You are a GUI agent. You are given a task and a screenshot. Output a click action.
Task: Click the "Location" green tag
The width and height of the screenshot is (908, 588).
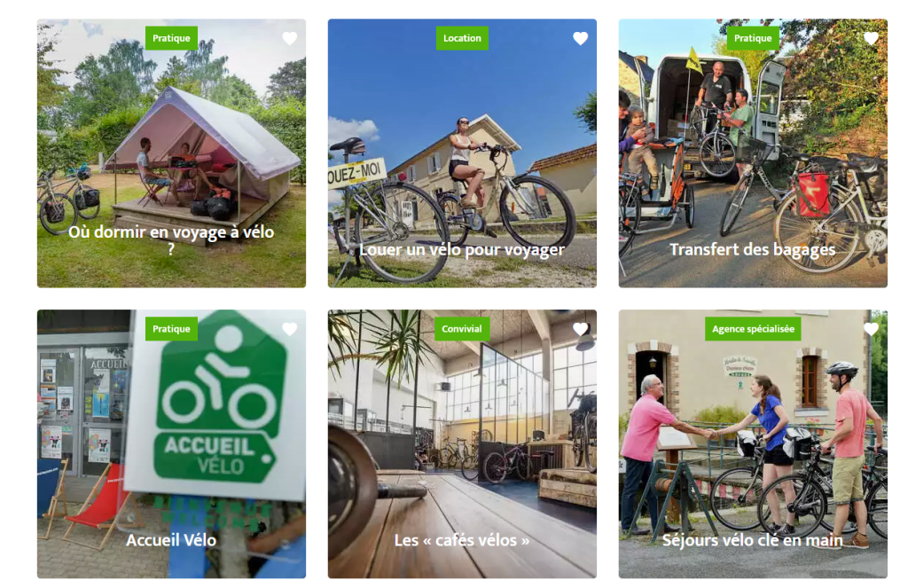point(462,38)
